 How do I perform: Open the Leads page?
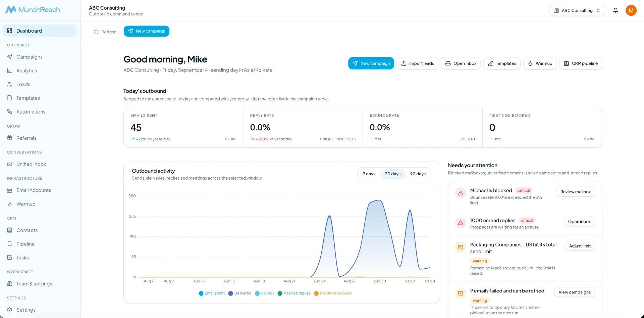click(x=40, y=84)
